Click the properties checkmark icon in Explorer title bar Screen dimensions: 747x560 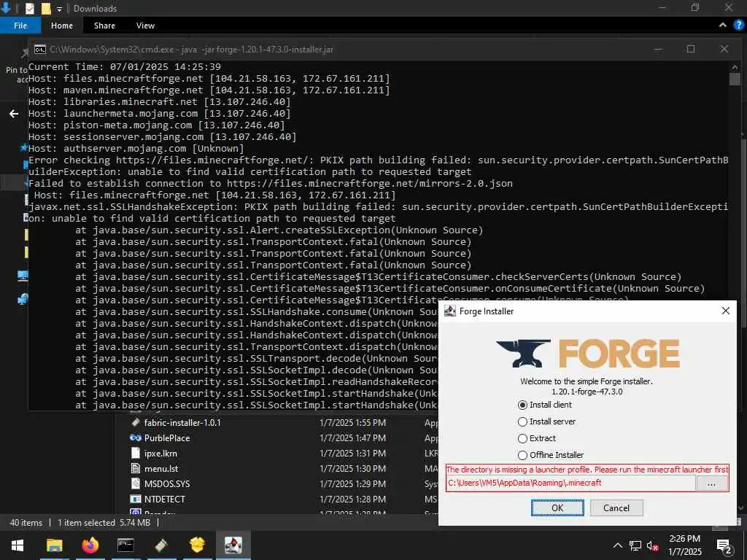click(29, 9)
